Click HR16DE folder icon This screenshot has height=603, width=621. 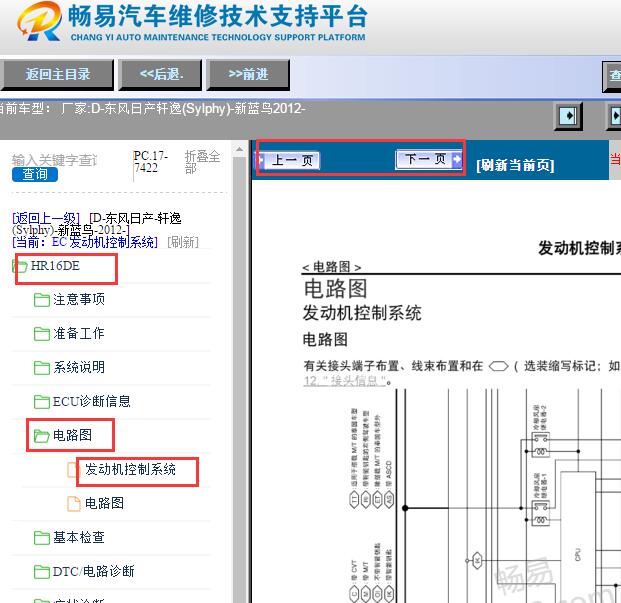pos(20,266)
